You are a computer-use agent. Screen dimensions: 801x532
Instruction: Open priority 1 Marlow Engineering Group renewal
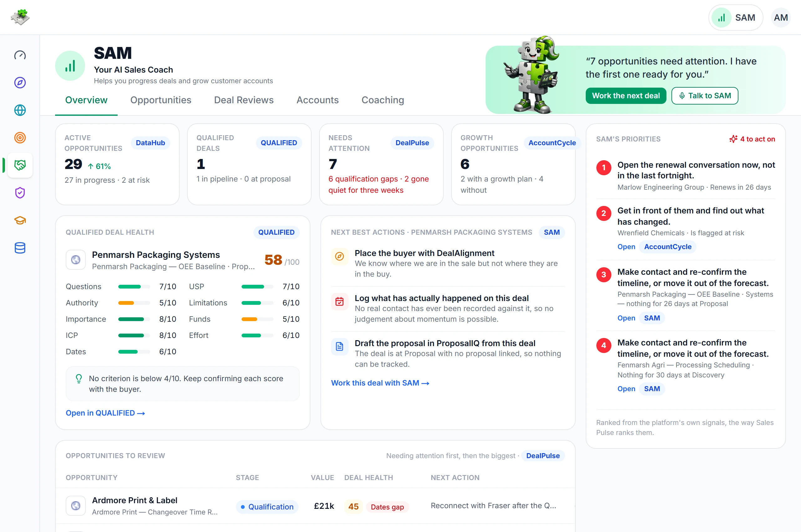click(686, 176)
